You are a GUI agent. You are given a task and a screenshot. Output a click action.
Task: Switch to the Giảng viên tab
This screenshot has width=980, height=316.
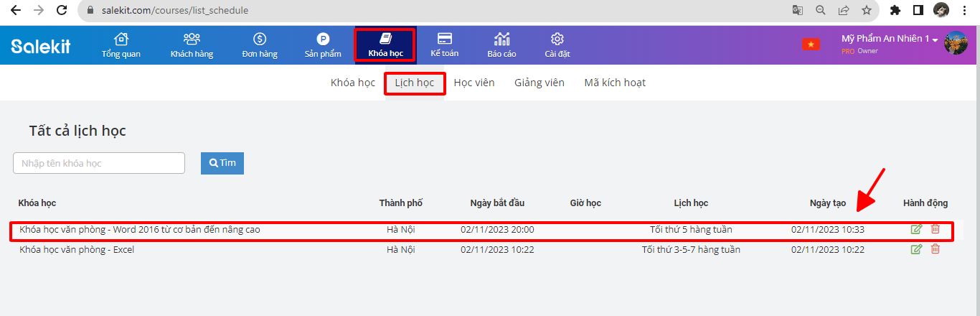539,83
